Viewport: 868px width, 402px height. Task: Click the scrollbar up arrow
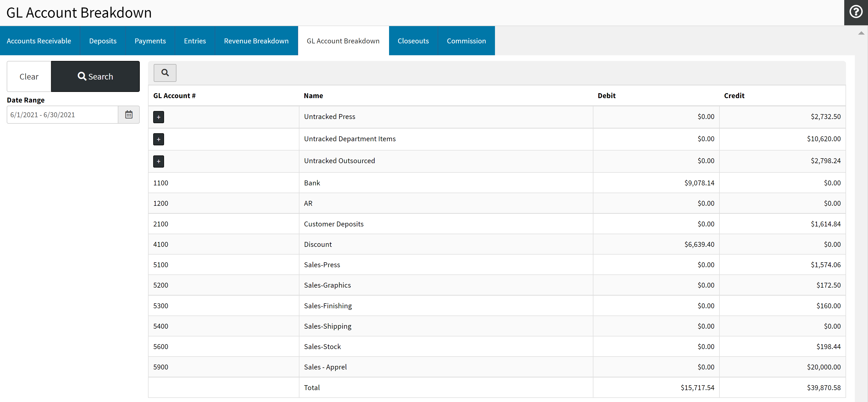point(861,33)
